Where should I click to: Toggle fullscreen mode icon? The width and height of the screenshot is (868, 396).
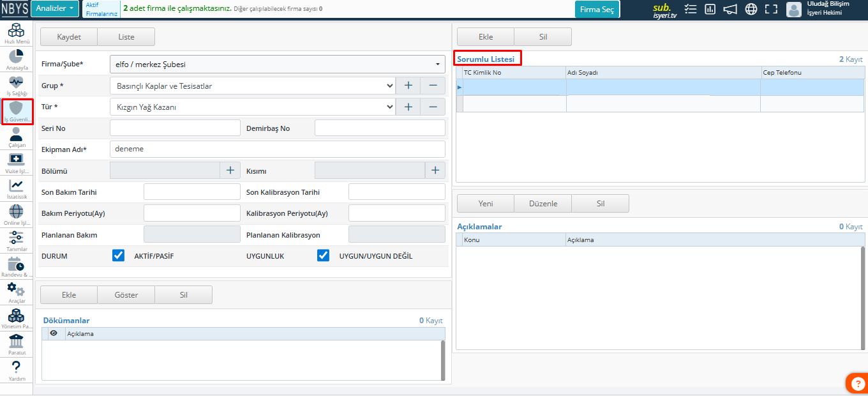(772, 9)
